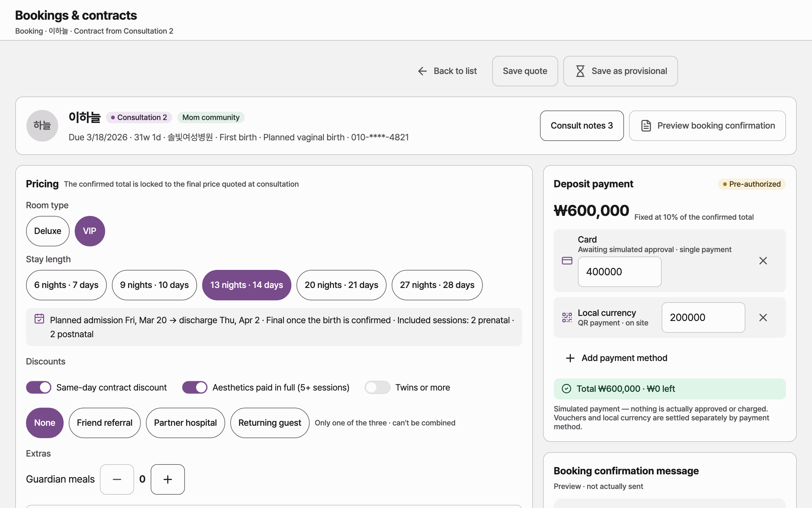Viewport: 812px width, 508px height.
Task: Choose 9 nights · 10 days stay
Action: 154,285
